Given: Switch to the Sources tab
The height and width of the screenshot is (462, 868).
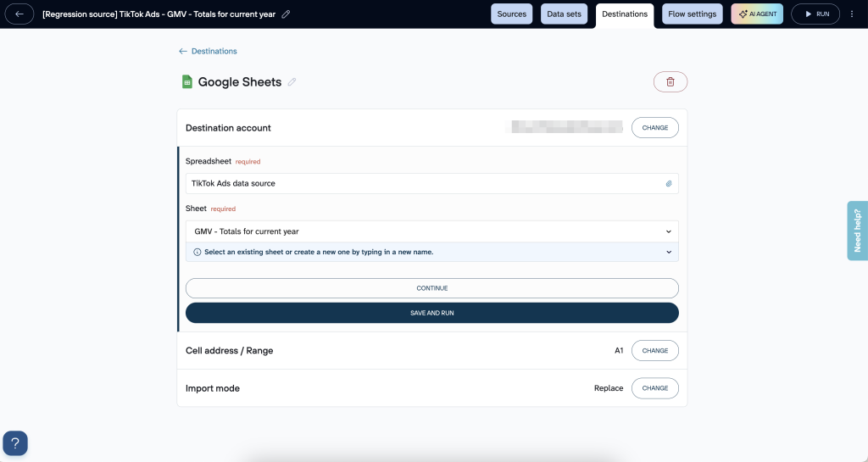Looking at the screenshot, I should (x=511, y=14).
